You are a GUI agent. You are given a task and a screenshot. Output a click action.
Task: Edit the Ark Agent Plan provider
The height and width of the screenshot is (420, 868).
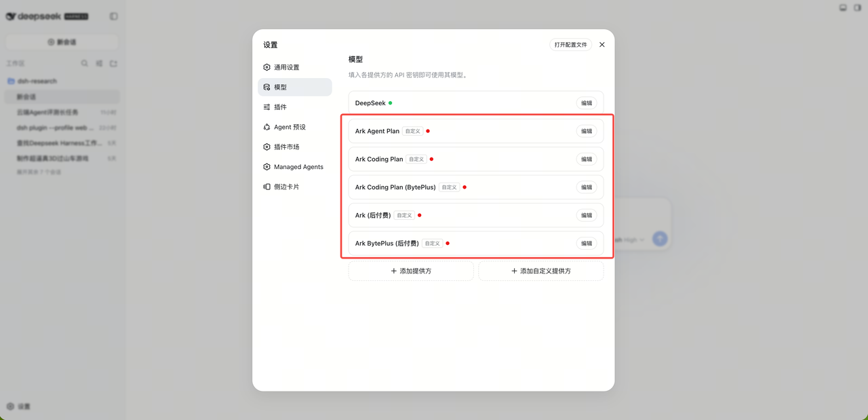pyautogui.click(x=587, y=131)
